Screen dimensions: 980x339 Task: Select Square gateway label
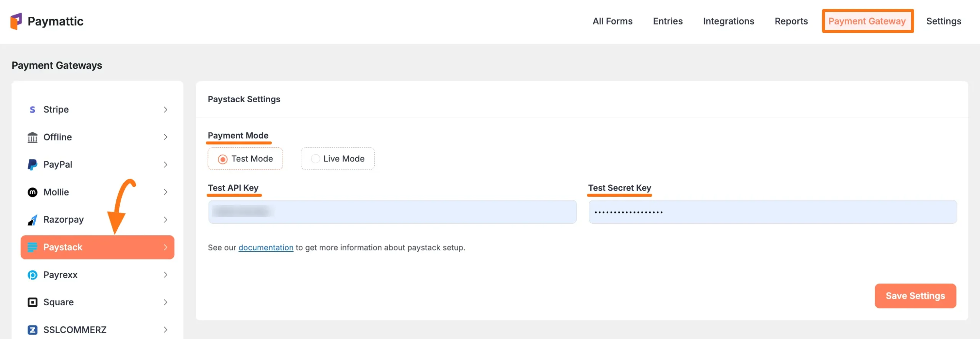coord(59,302)
